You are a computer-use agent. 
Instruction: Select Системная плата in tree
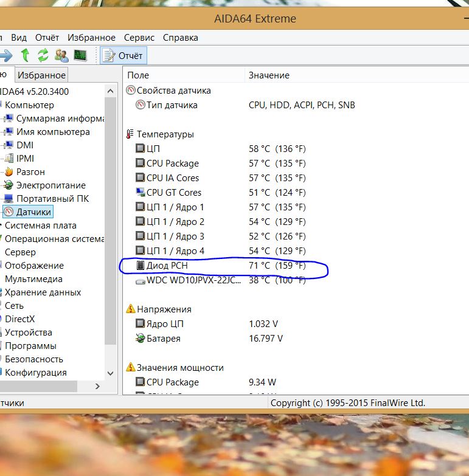(41, 226)
